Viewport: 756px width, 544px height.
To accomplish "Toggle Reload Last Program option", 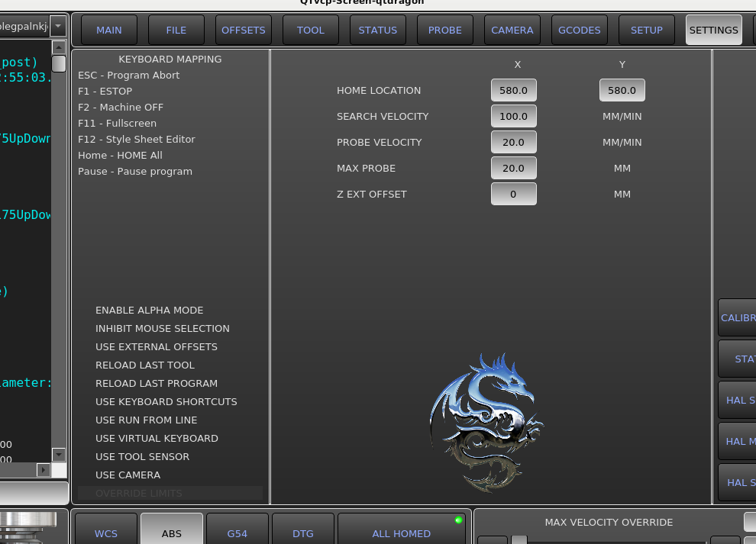I will pos(156,384).
